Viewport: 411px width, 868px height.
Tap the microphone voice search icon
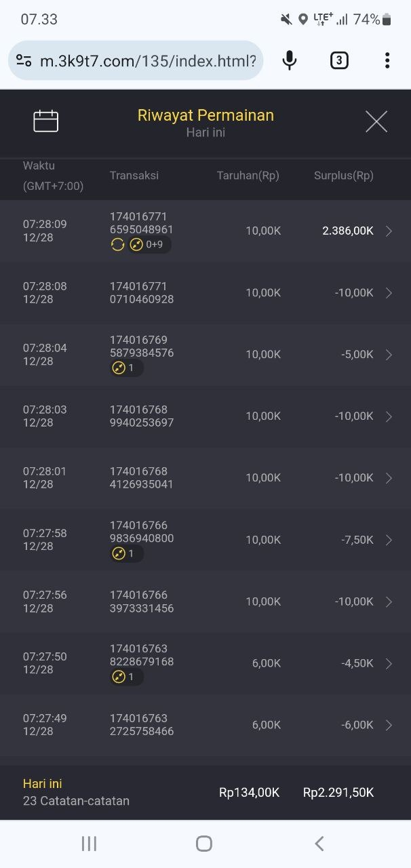[290, 61]
